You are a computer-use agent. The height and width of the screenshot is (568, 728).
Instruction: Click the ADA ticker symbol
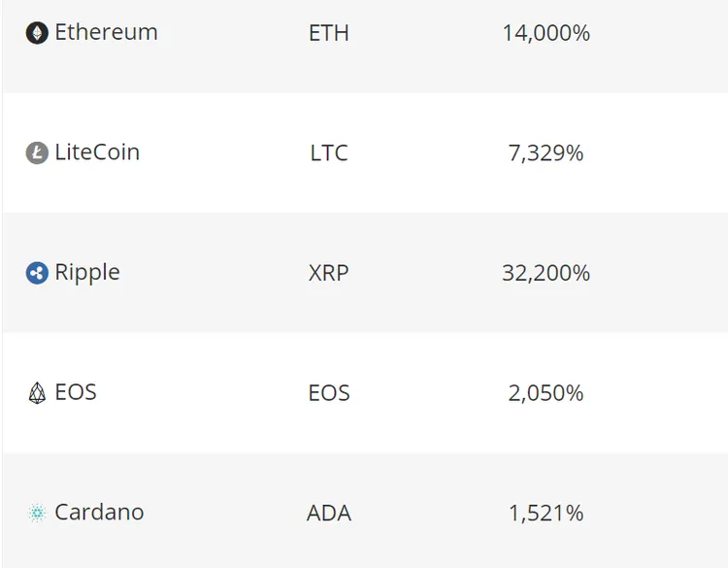329,514
